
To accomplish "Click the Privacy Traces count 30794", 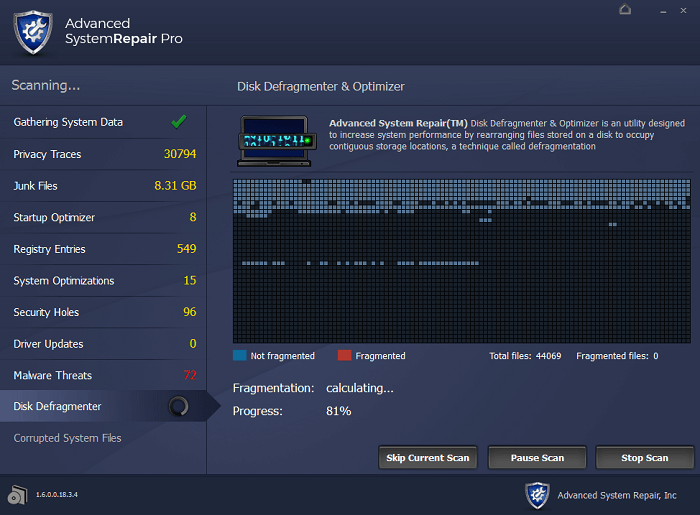I will 180,154.
